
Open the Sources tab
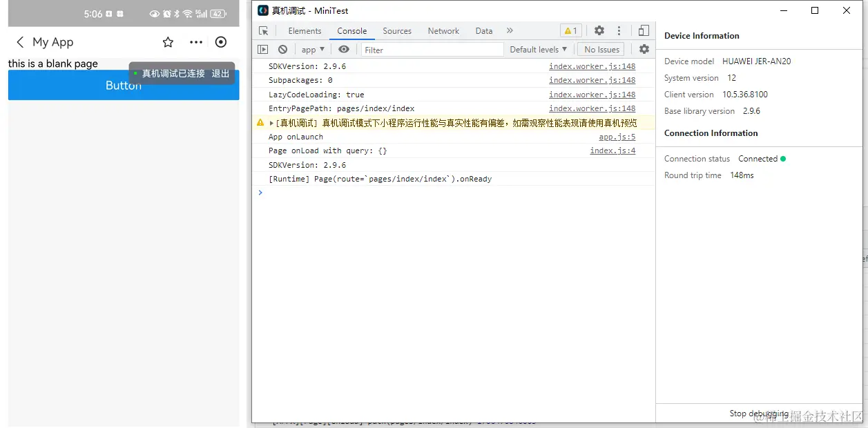coord(397,31)
